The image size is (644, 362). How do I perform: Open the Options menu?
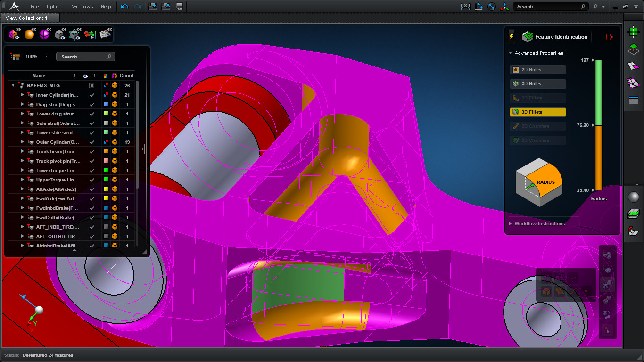point(56,7)
